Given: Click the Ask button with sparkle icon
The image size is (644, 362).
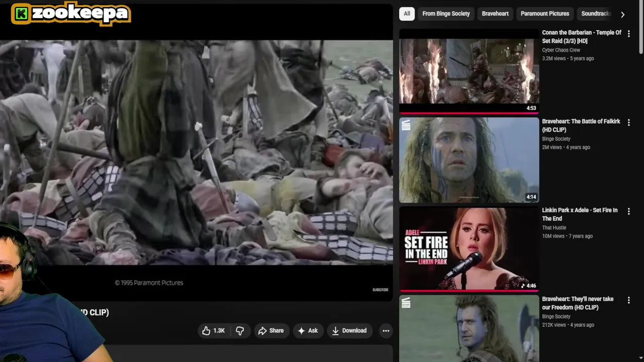Looking at the screenshot, I should pyautogui.click(x=307, y=330).
